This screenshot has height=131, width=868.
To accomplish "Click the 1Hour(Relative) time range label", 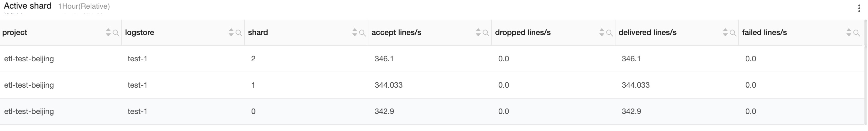I will coord(84,6).
